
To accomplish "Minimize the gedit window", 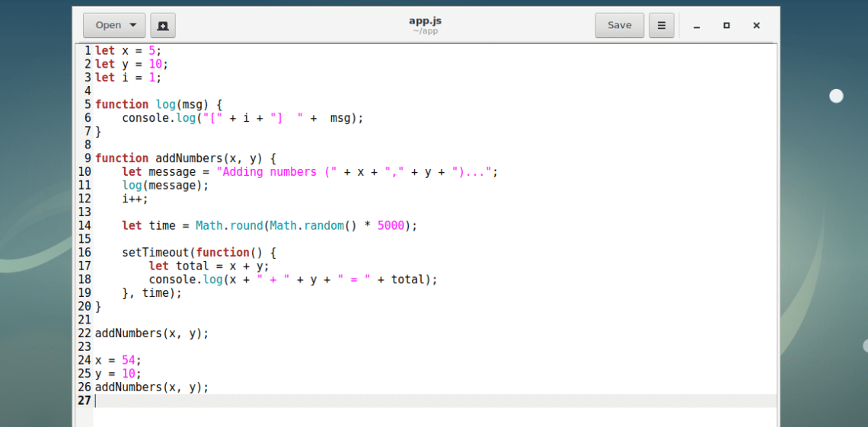I will point(696,25).
